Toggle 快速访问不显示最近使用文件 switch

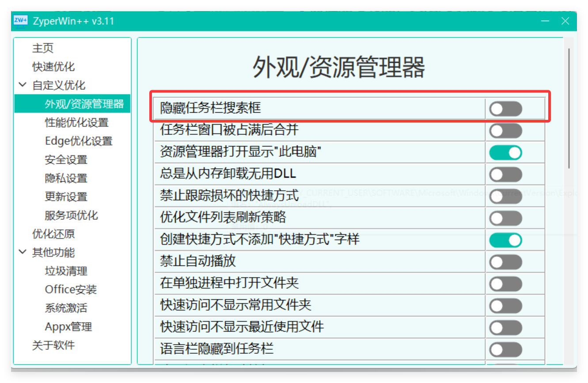[x=506, y=328]
